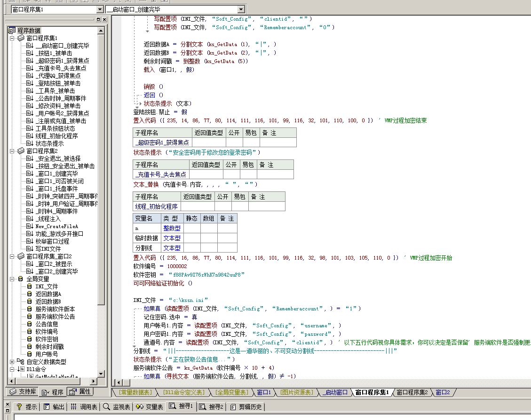531x420 pixels.
Task: Switch to the [常量数据表] tab
Action: (135, 392)
